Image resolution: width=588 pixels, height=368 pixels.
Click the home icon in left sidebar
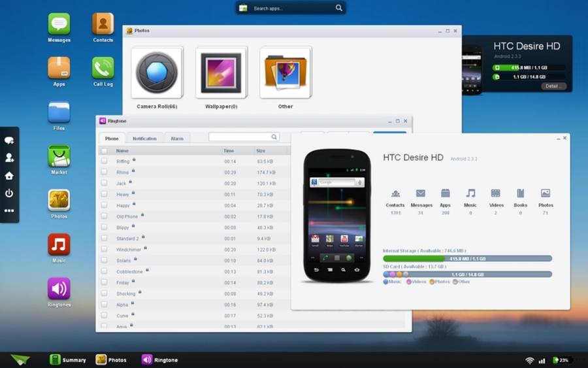[x=9, y=176]
